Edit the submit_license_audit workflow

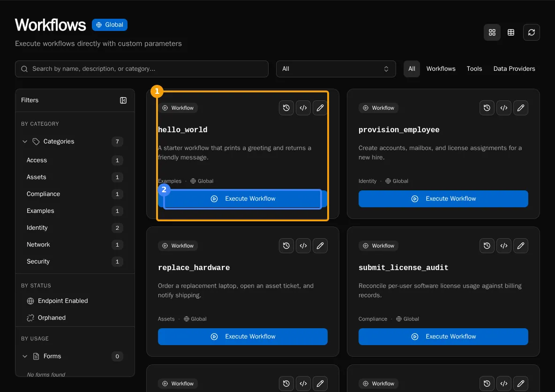(521, 246)
